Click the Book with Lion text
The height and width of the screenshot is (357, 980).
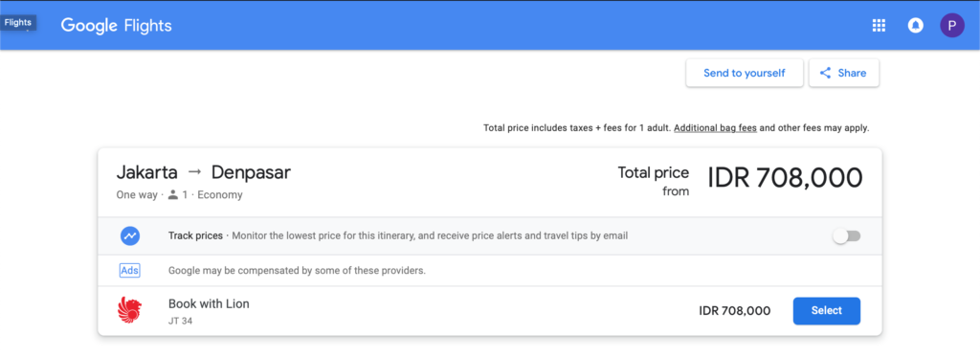click(209, 303)
